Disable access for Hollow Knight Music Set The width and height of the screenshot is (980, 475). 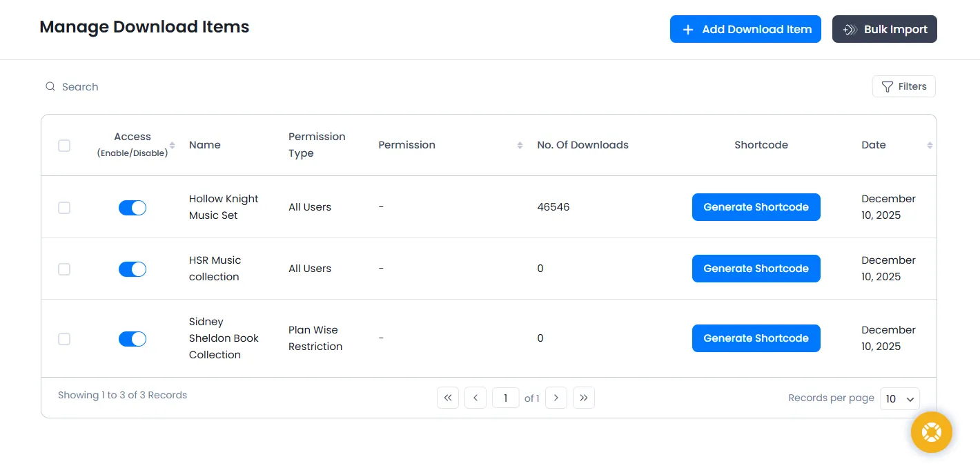(x=133, y=207)
